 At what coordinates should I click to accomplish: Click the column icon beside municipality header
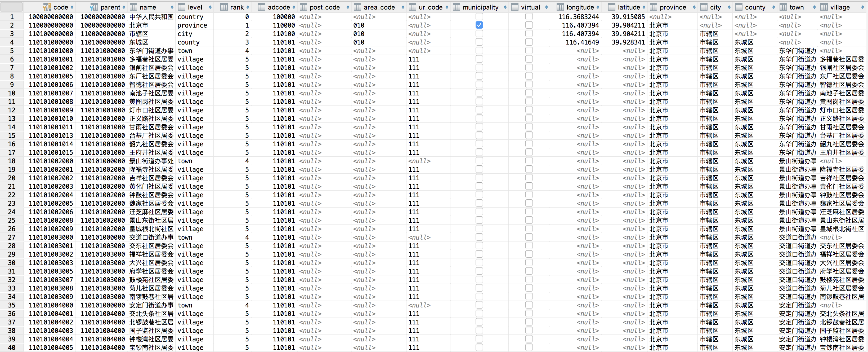457,7
